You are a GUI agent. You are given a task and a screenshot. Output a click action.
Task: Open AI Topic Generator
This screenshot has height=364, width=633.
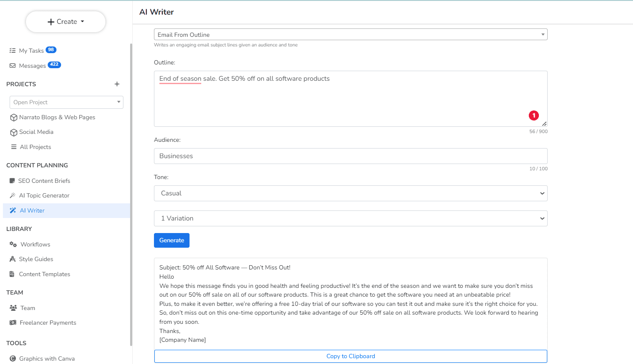44,195
